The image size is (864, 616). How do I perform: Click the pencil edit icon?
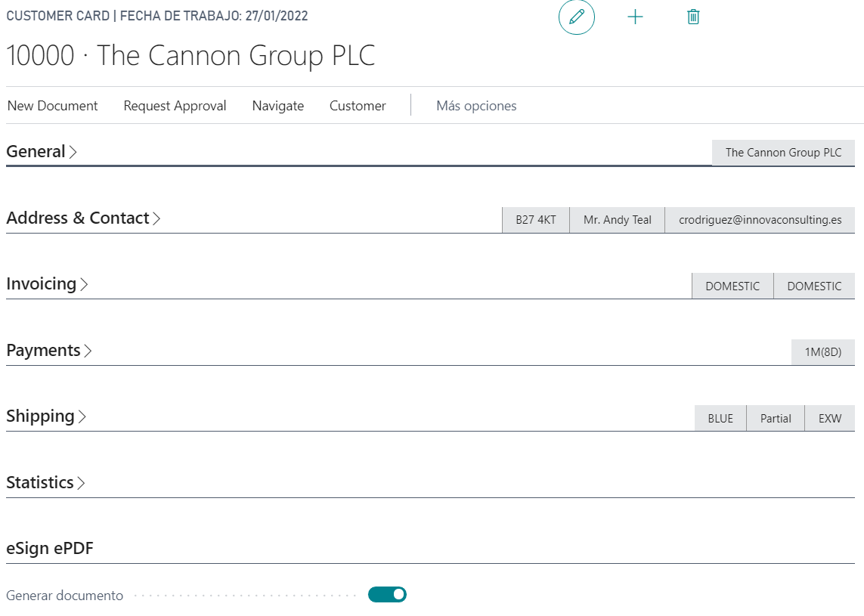(576, 17)
